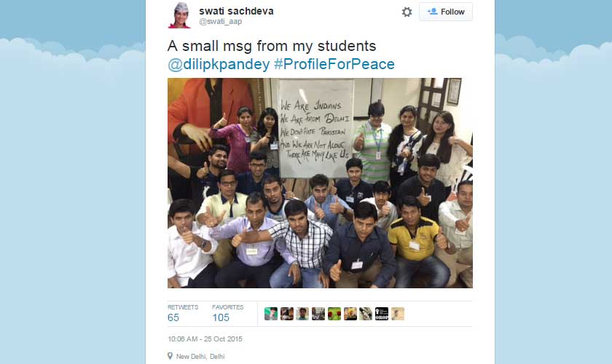Open the first retweeter's green avatar
Viewport: 612px width, 364px height.
point(271,314)
